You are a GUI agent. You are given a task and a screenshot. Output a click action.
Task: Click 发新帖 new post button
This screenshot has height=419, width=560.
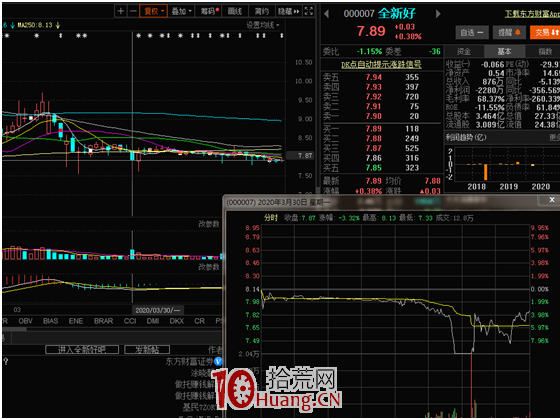147,349
